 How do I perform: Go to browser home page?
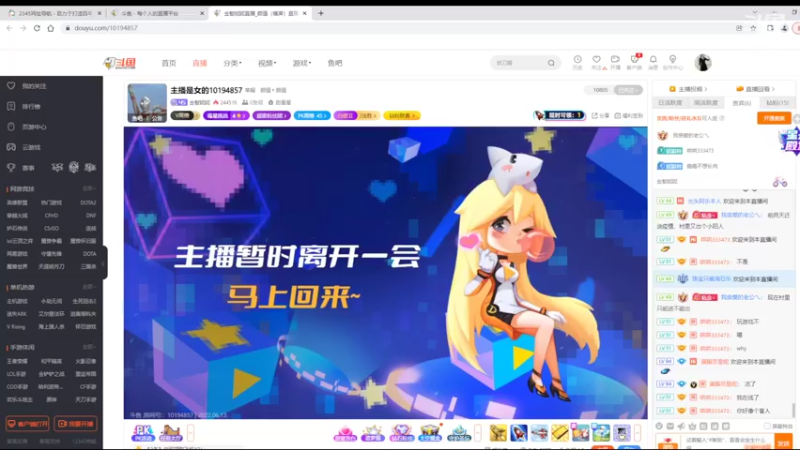point(51,28)
